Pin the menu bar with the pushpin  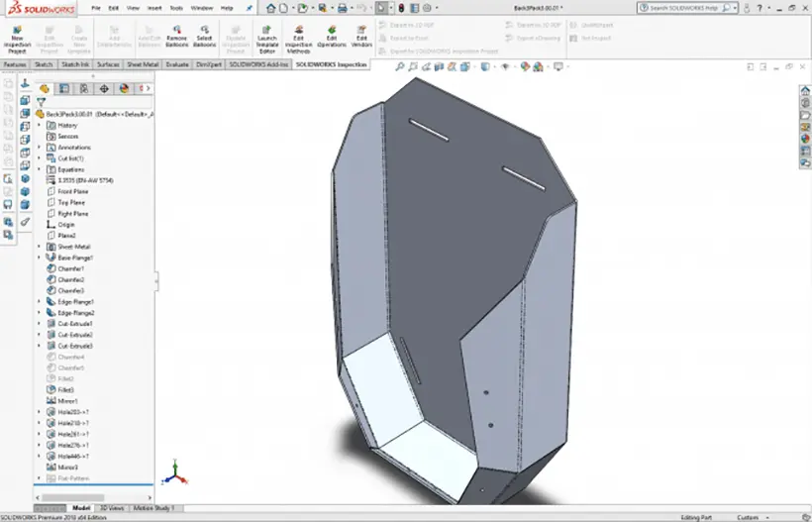(250, 8)
